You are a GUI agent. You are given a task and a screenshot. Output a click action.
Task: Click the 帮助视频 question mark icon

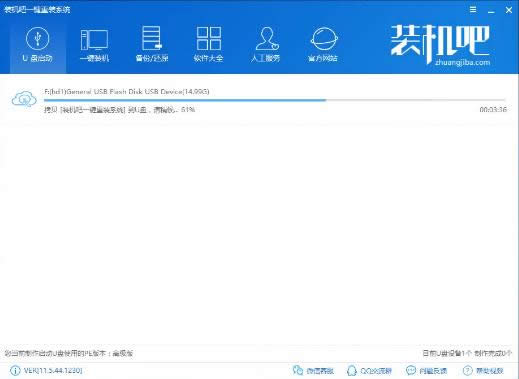[468, 370]
